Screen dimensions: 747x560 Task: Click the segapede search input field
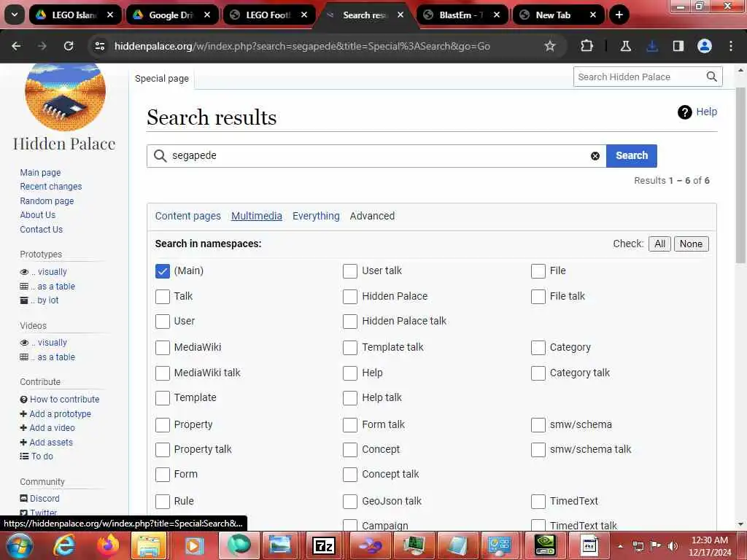tap(376, 156)
